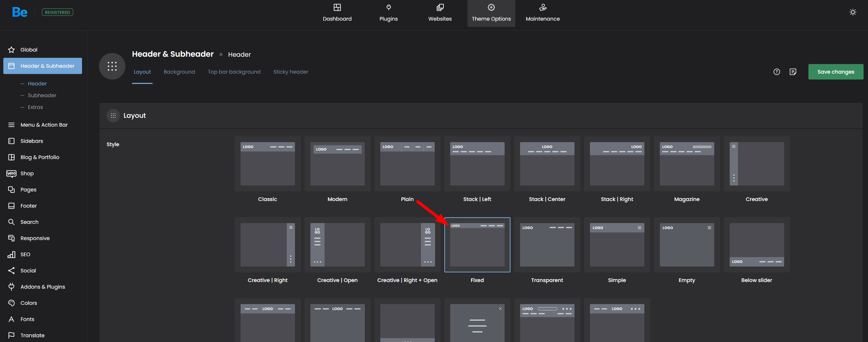Switch to Sticky header tab
The width and height of the screenshot is (868, 342).
(x=291, y=72)
